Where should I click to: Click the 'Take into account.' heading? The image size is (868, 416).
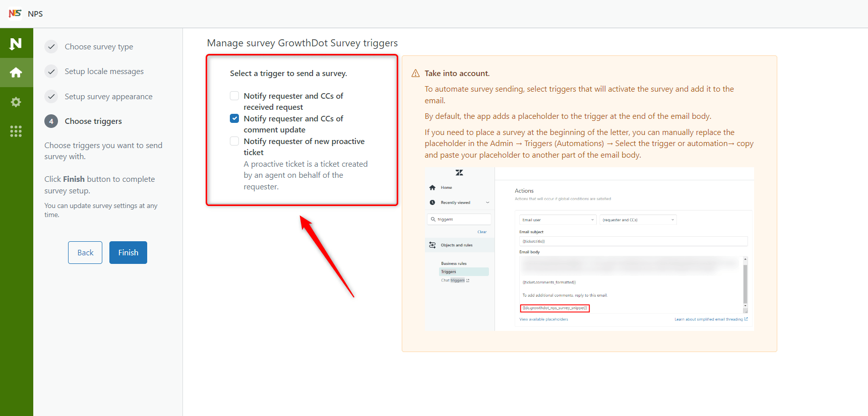pyautogui.click(x=457, y=74)
